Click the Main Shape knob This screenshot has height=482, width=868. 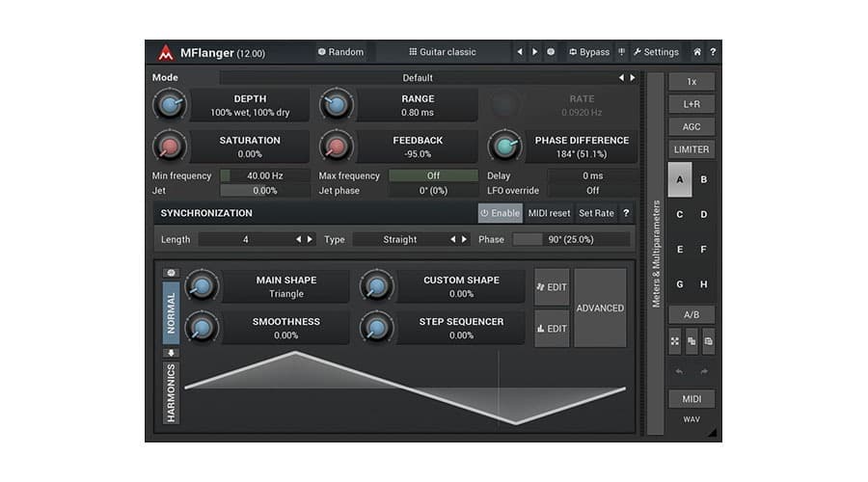tap(202, 286)
